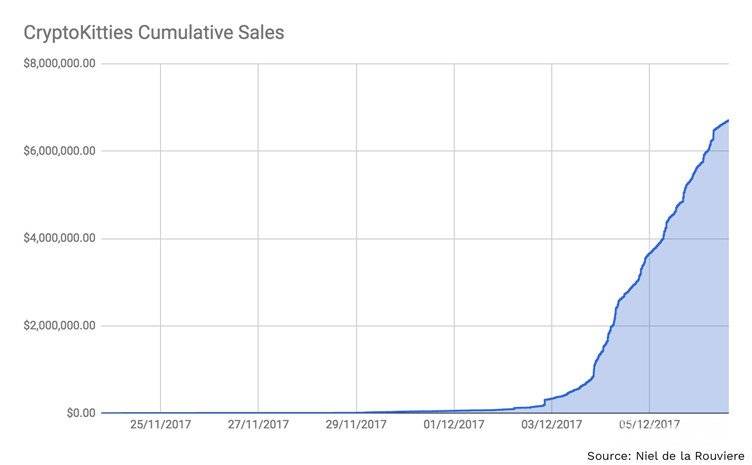Select the $2,000,000.00 axis label
The height and width of the screenshot is (465, 752).
(59, 326)
